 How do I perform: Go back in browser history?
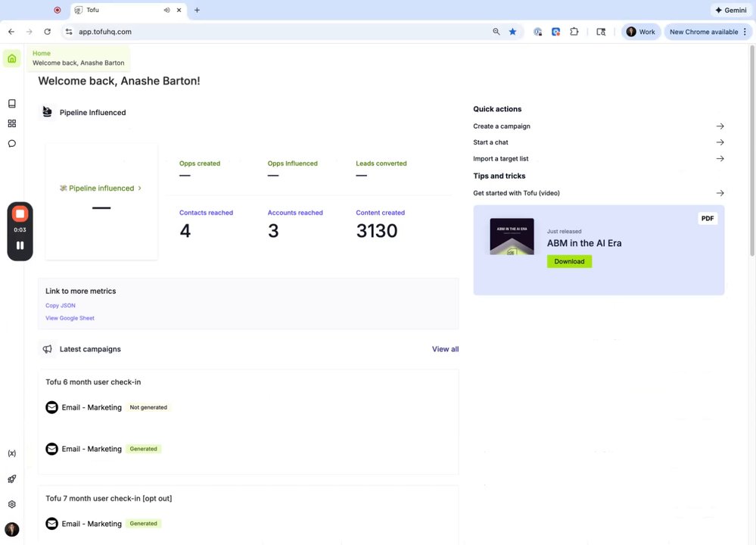(11, 32)
